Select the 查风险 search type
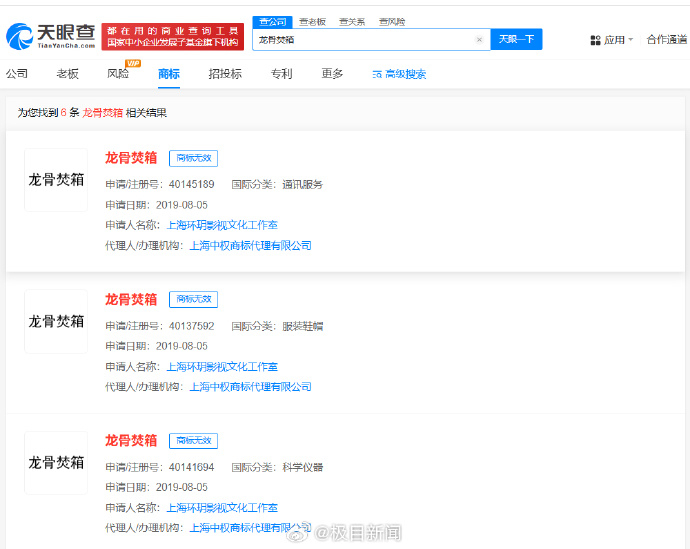This screenshot has width=690, height=549. (391, 21)
